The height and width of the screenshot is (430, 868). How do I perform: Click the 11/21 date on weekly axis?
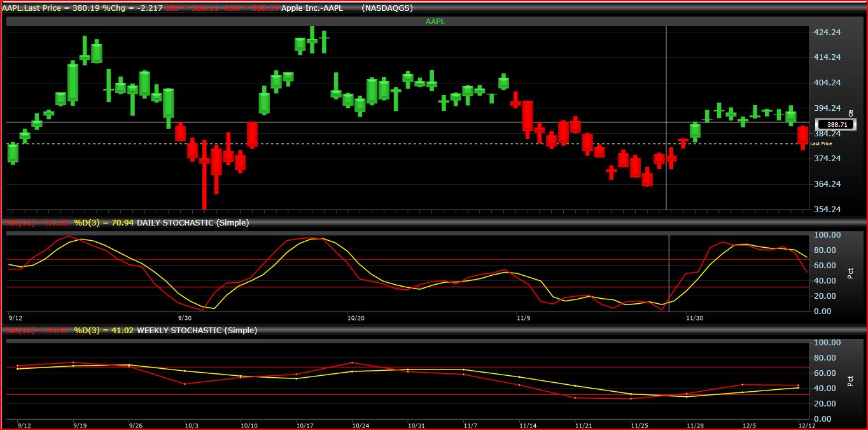(584, 426)
